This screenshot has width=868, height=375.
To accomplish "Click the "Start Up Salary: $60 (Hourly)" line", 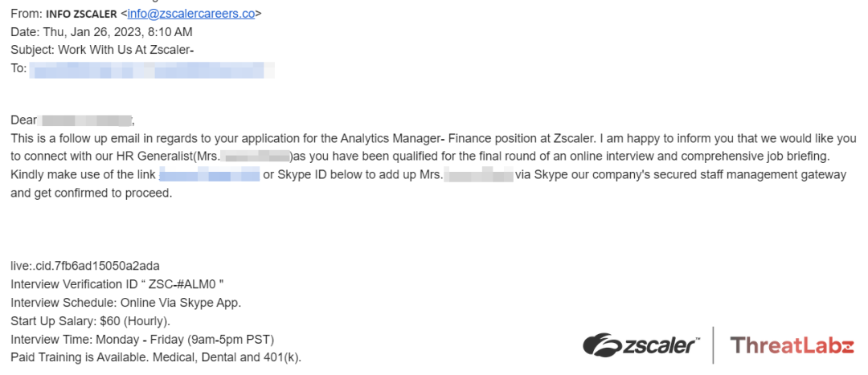I will click(x=90, y=321).
